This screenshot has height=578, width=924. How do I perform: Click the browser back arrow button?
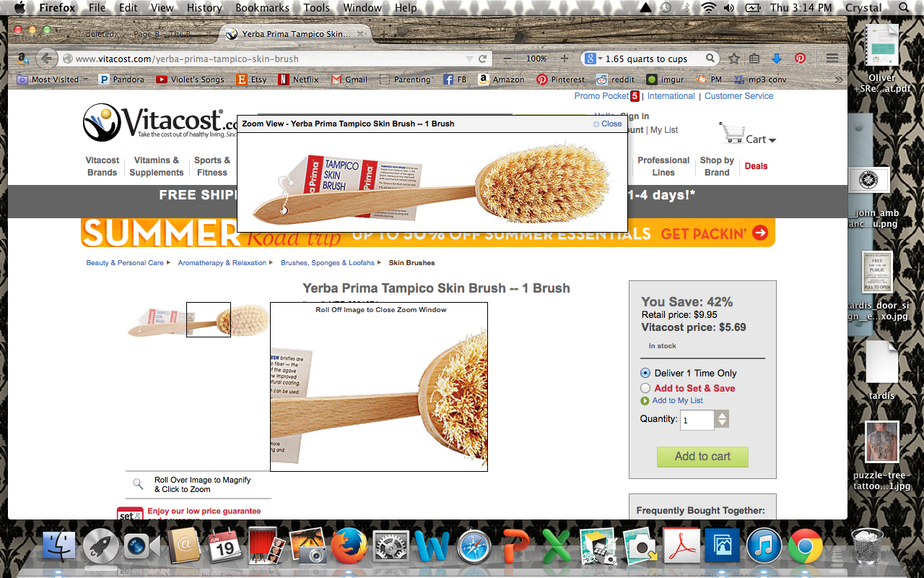pyautogui.click(x=47, y=59)
